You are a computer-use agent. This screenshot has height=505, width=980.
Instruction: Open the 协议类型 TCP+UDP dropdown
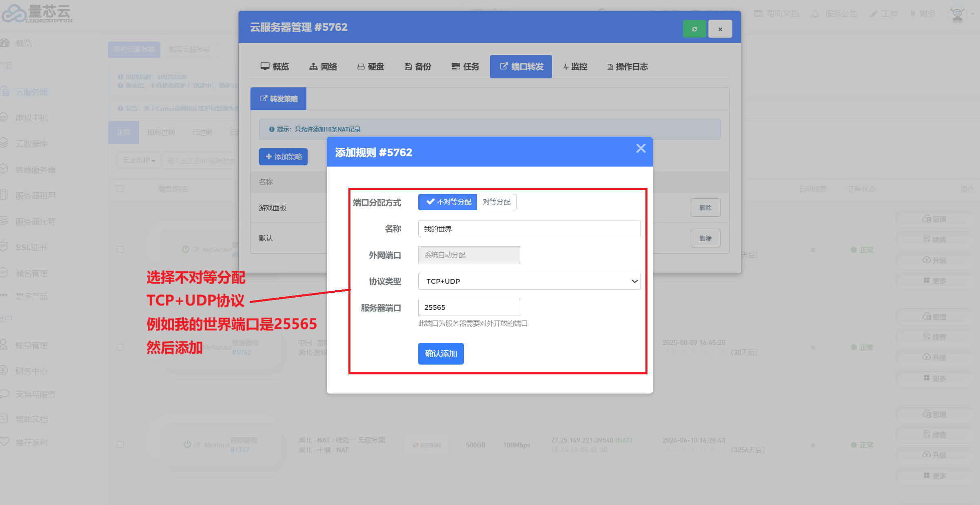tap(529, 281)
